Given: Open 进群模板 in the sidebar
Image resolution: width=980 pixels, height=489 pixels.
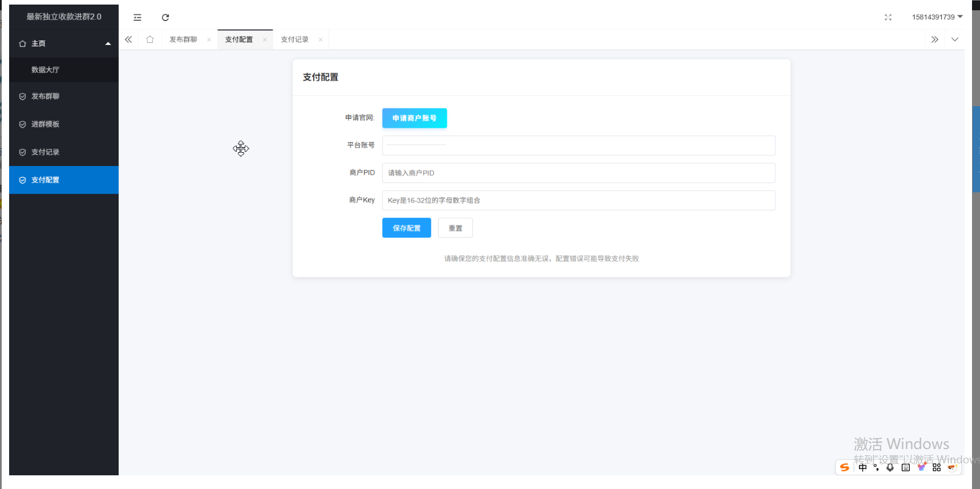Looking at the screenshot, I should (64, 124).
